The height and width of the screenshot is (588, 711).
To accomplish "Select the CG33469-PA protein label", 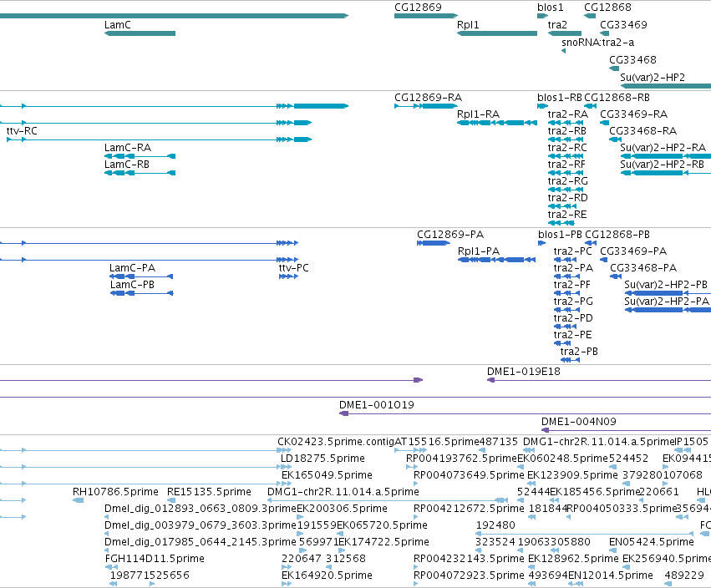I will pyautogui.click(x=633, y=251).
